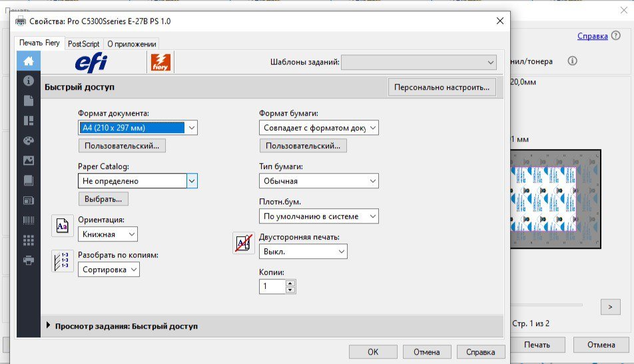Click the collate copies icon
Image resolution: width=634 pixels, height=364 pixels.
pos(63,261)
